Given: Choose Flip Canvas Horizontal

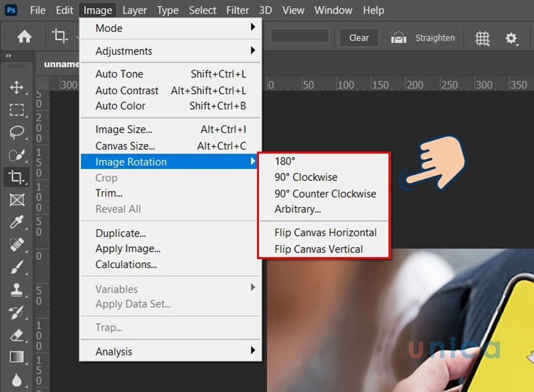Looking at the screenshot, I should pos(325,232).
